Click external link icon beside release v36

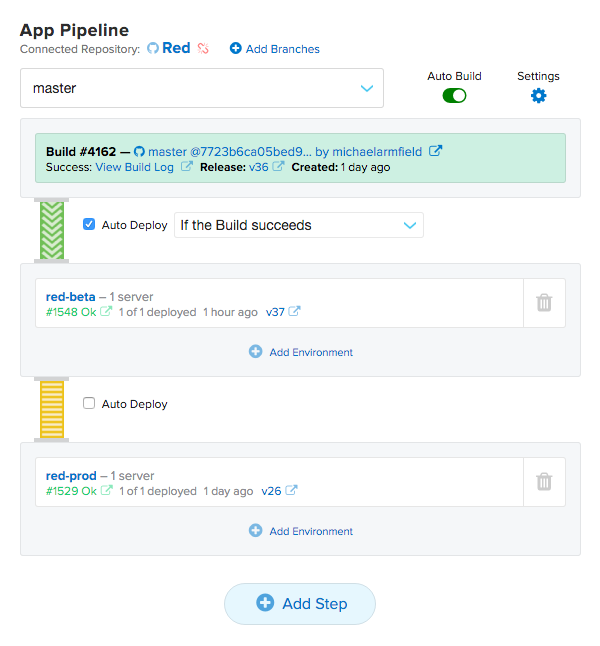(278, 166)
